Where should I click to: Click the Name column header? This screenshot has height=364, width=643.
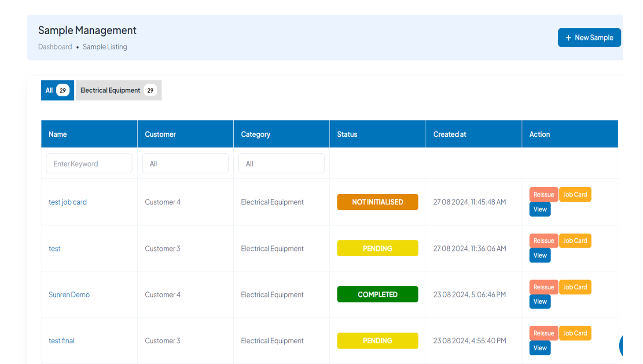click(x=58, y=134)
